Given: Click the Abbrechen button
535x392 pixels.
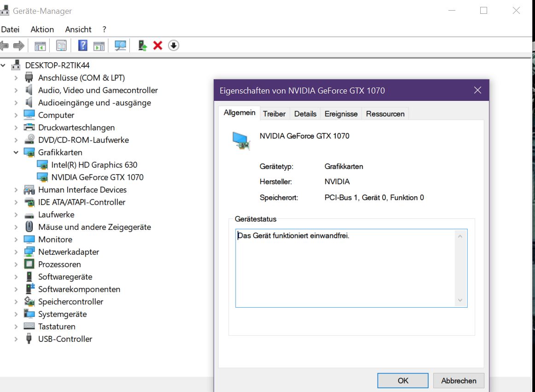Looking at the screenshot, I should [459, 380].
